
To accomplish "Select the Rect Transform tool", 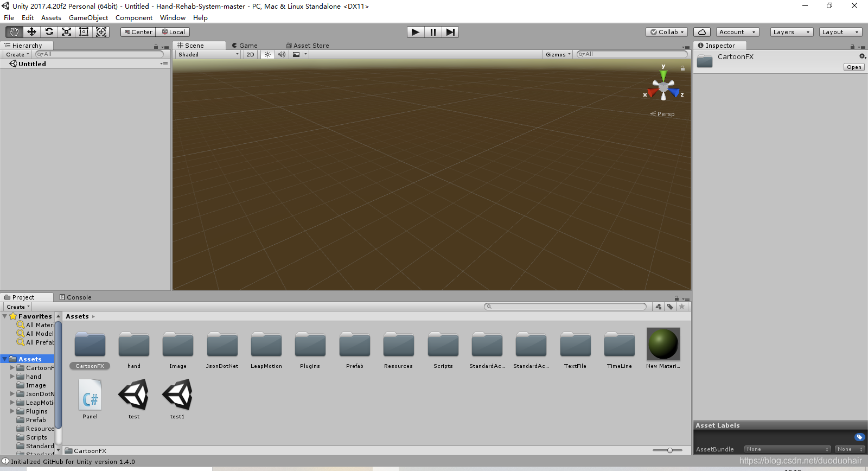I will click(84, 32).
